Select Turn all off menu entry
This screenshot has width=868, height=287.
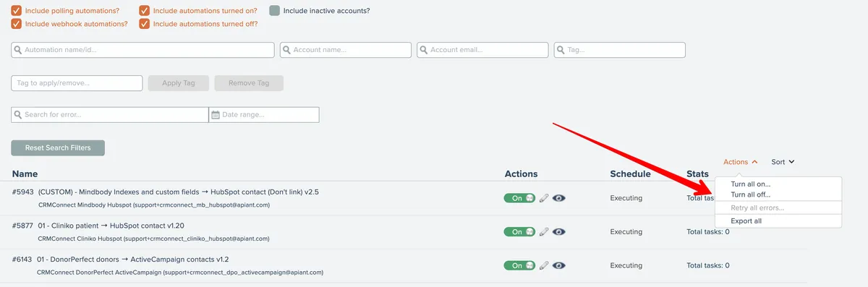pos(751,194)
